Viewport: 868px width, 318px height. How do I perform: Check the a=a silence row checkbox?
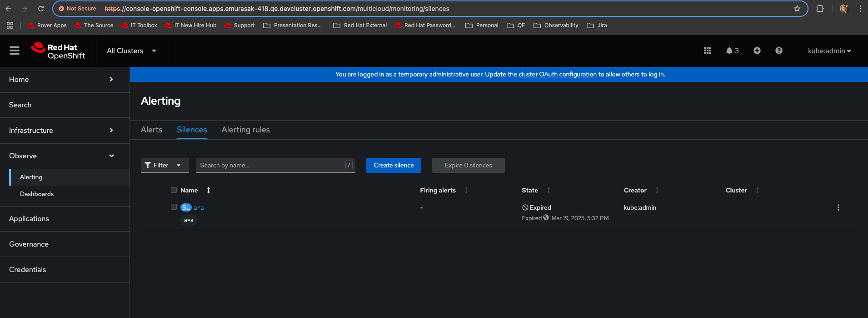(174, 207)
